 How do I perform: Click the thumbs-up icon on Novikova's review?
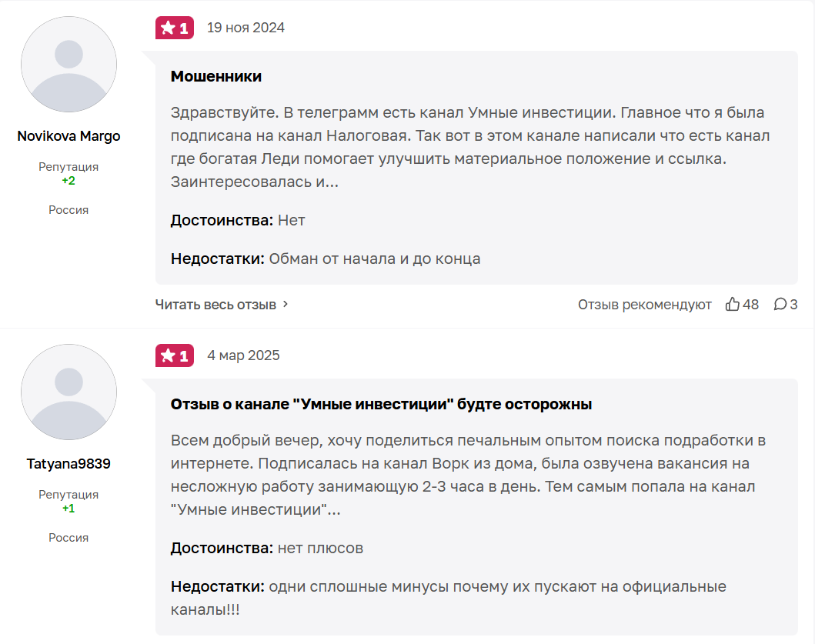[x=733, y=305]
